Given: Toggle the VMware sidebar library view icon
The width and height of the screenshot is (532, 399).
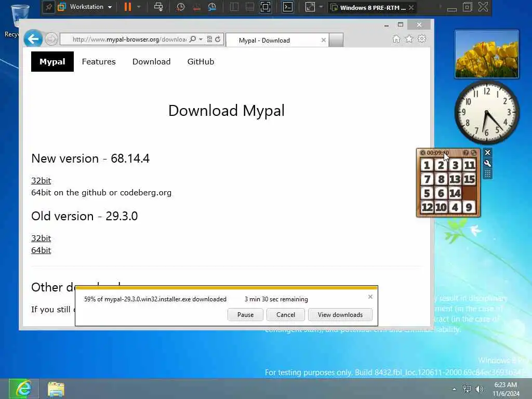Looking at the screenshot, I should 234,7.
